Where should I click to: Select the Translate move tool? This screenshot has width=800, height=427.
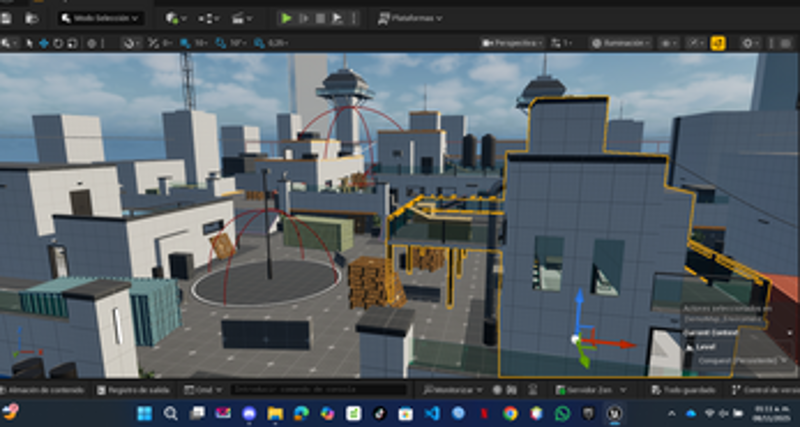click(44, 43)
